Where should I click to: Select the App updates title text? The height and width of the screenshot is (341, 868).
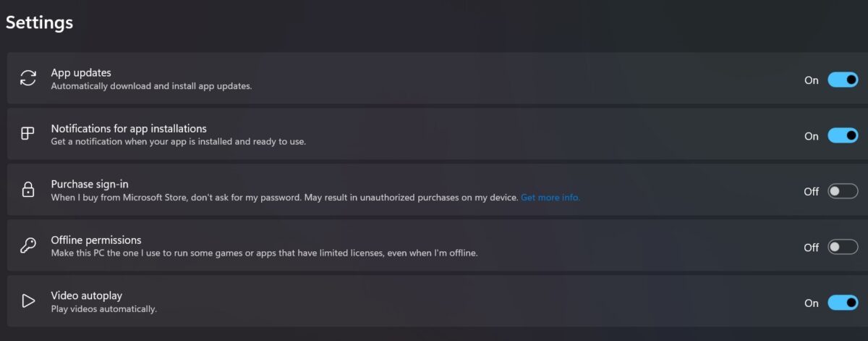point(81,72)
